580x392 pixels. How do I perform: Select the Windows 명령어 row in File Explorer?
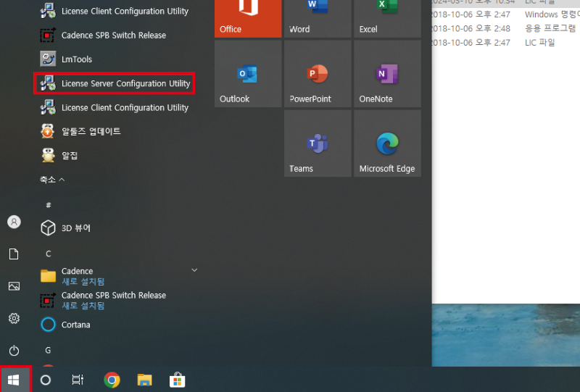[505, 14]
